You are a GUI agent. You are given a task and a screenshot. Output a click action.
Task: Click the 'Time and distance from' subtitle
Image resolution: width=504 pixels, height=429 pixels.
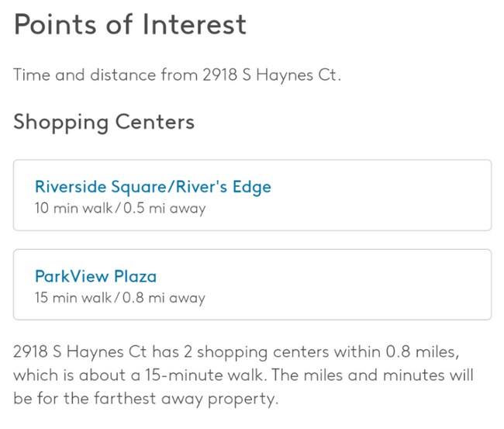pos(105,75)
